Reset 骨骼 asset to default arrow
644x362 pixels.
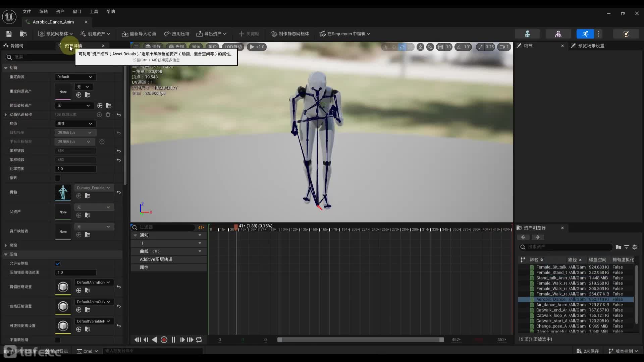pos(119,192)
